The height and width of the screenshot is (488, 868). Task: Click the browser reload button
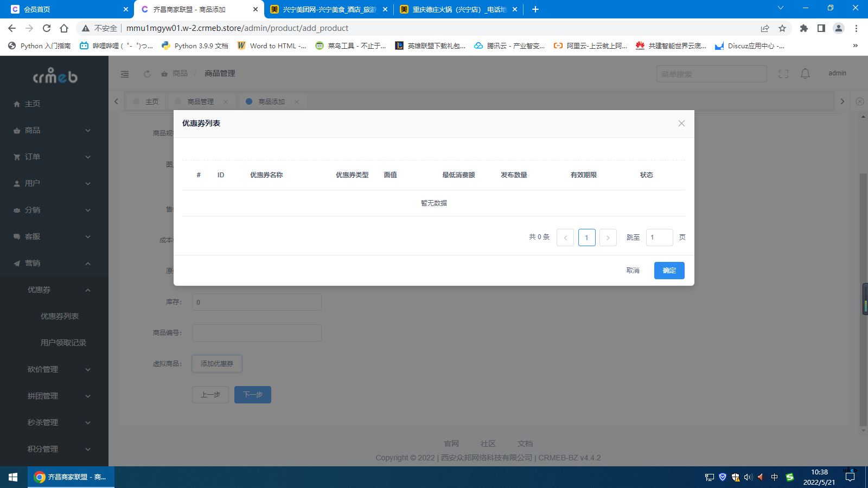pyautogui.click(x=47, y=28)
